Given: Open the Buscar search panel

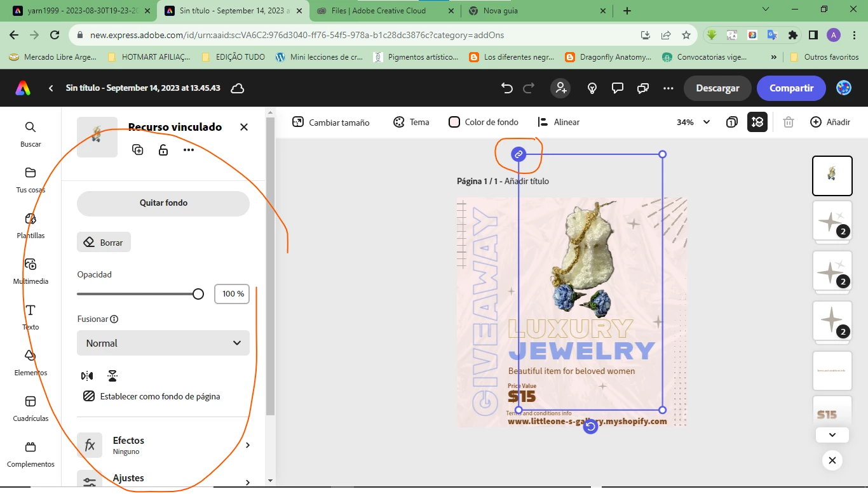Looking at the screenshot, I should [x=31, y=134].
